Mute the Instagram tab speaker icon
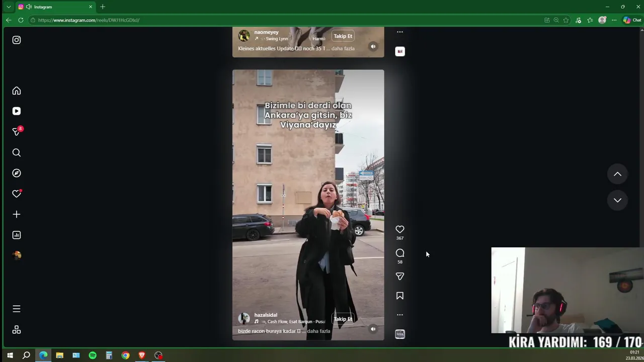 coord(29,7)
